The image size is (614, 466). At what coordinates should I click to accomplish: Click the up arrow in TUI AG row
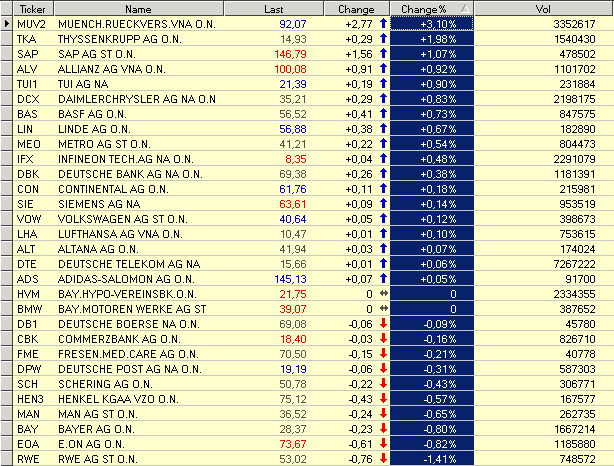click(x=383, y=83)
